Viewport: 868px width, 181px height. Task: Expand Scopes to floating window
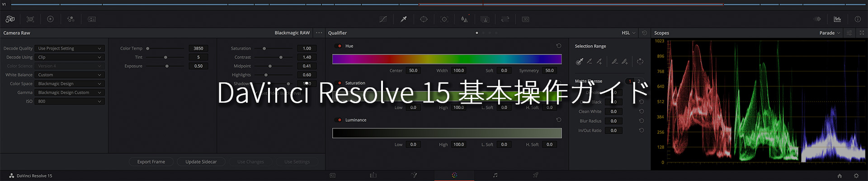tap(862, 33)
